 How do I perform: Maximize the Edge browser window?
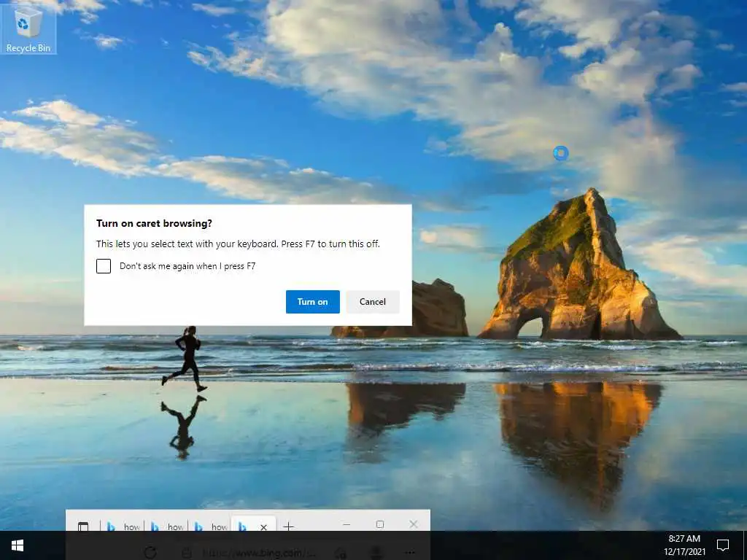(379, 524)
